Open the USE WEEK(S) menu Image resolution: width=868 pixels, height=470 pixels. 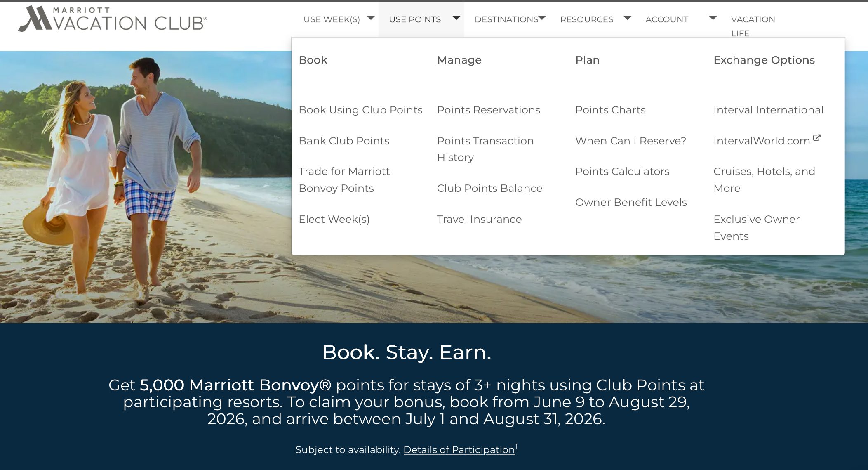point(332,19)
